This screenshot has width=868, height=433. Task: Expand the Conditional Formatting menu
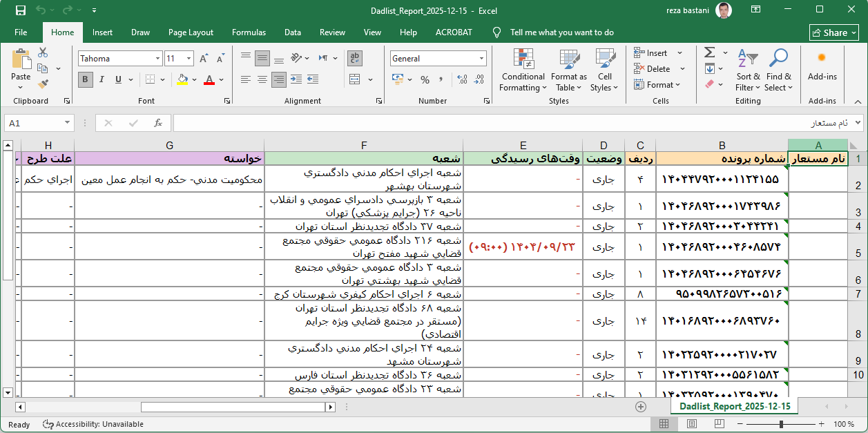523,70
